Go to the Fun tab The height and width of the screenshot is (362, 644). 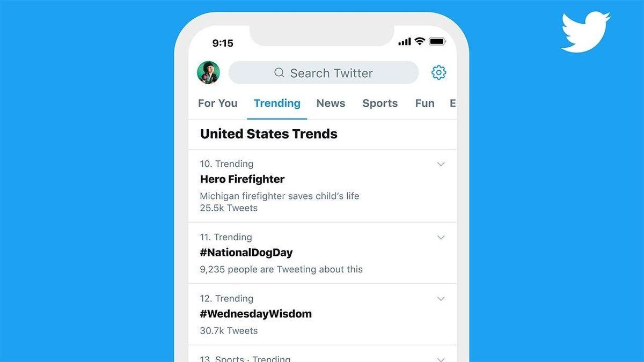point(425,104)
